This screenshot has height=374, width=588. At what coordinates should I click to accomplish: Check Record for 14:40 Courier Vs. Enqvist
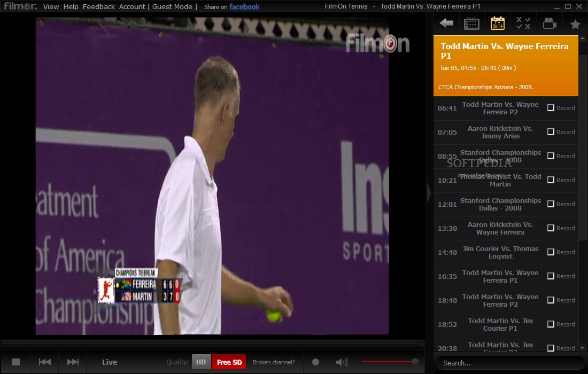pos(551,252)
